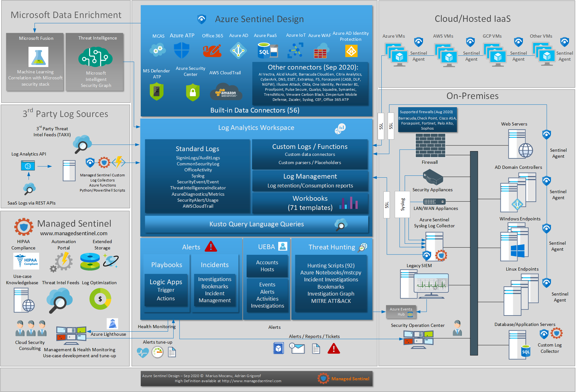Select the Log Optimization dollar donut icon

(x=100, y=299)
